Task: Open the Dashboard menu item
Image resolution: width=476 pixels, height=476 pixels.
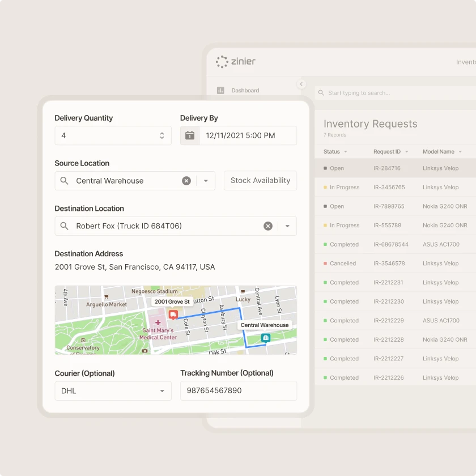Action: click(245, 91)
